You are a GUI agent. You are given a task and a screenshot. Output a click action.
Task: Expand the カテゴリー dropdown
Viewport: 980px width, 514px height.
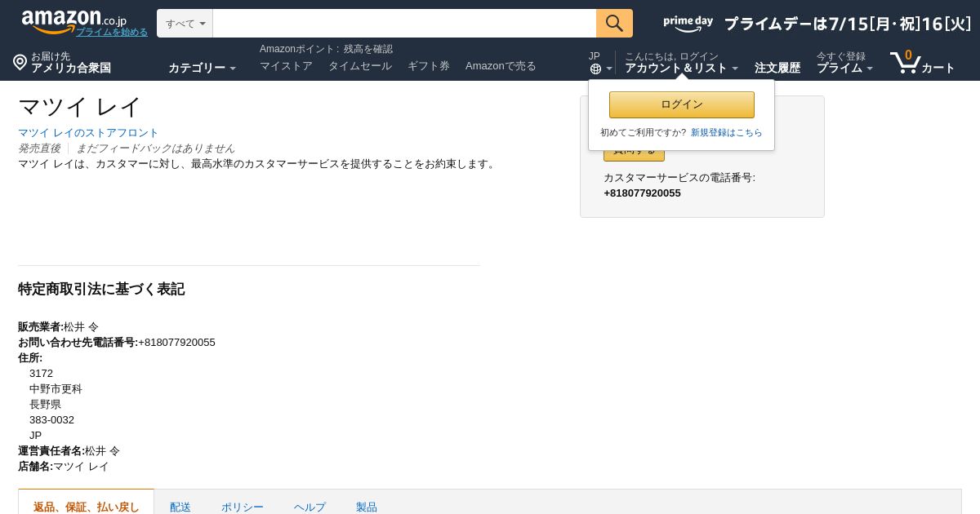point(202,68)
